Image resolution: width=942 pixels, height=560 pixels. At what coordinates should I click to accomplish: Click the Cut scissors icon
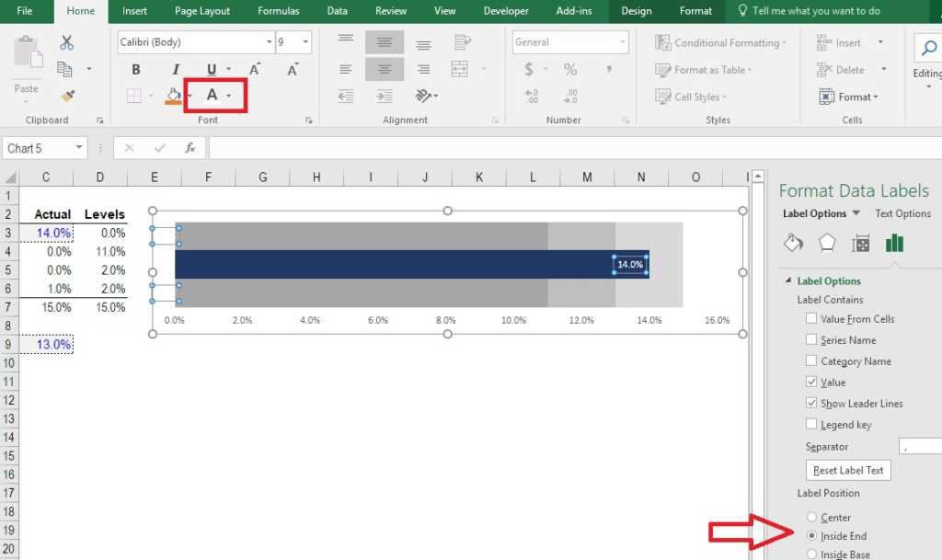(x=66, y=42)
